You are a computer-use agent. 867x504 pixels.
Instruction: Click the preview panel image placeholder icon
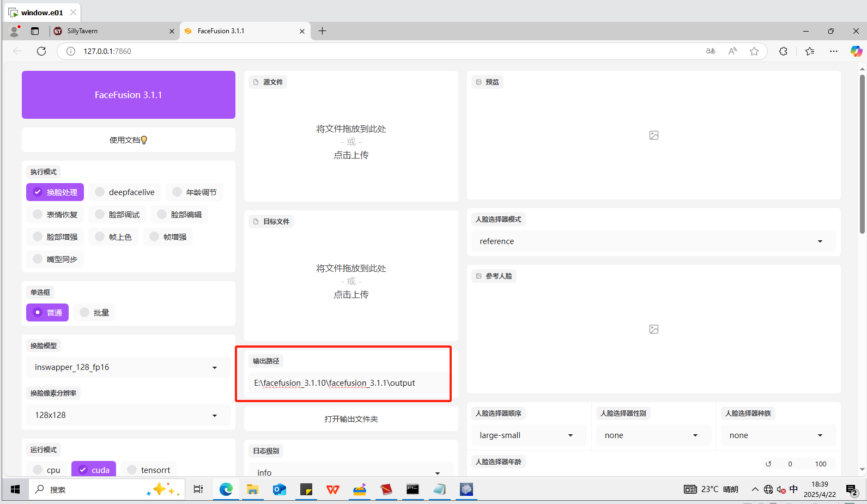(654, 135)
